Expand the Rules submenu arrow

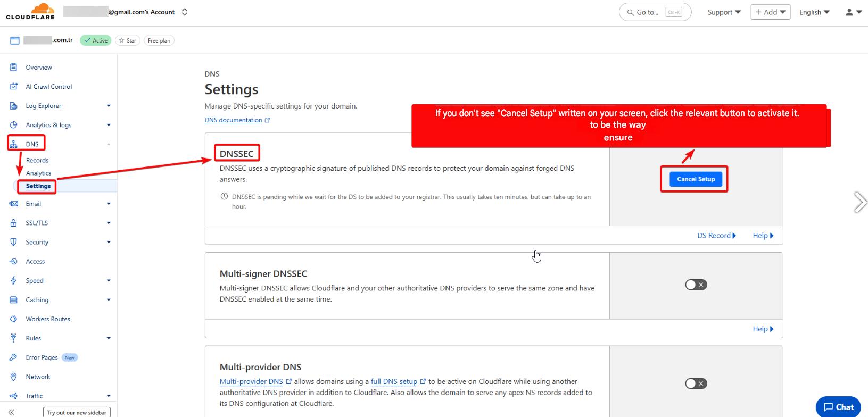pos(109,338)
